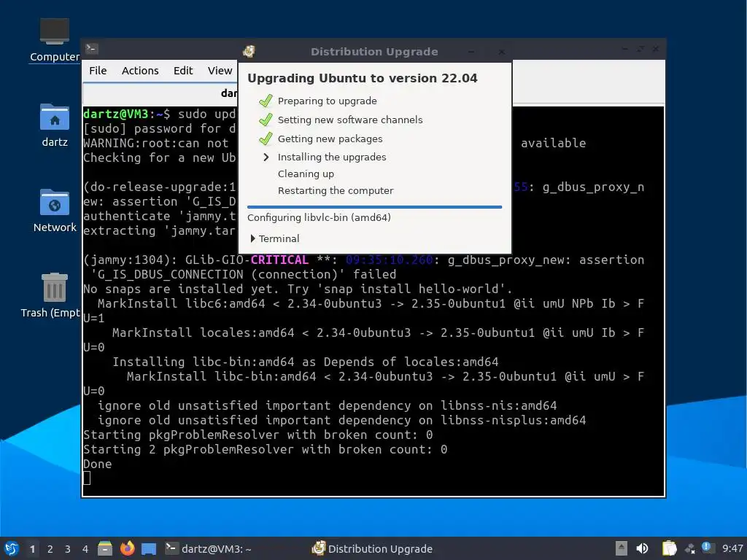
Task: Launch Firefox from the panel
Action: tap(127, 548)
